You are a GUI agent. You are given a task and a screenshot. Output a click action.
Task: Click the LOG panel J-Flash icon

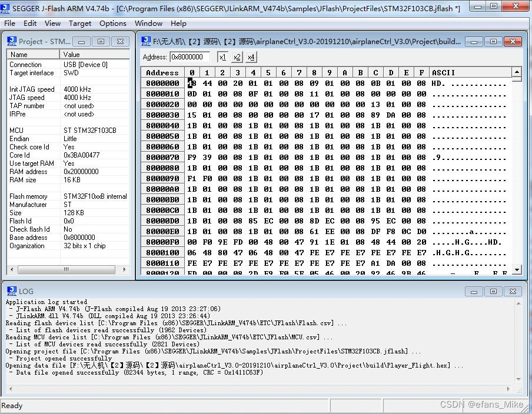pos(12,291)
